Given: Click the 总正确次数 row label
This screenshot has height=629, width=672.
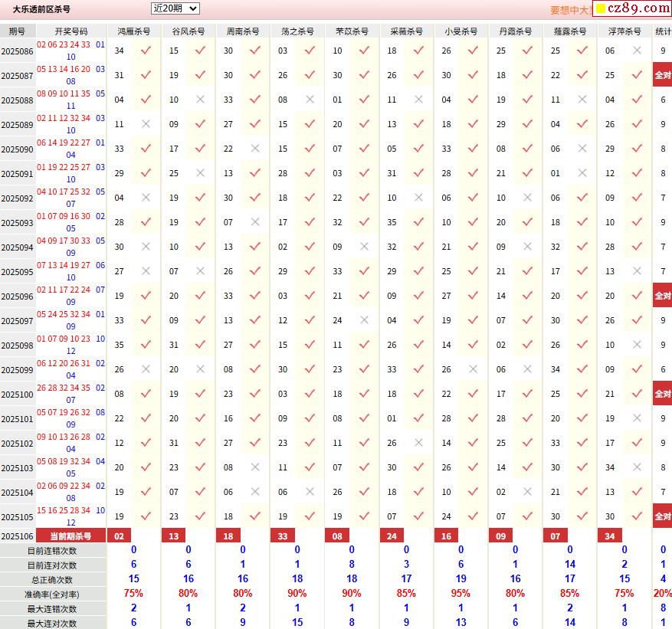Looking at the screenshot, I should 52,580.
